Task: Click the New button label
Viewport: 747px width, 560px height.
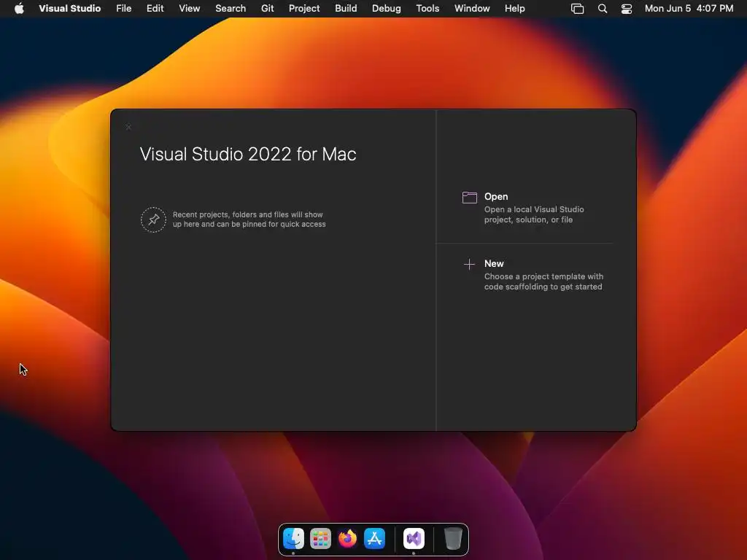Action: coord(494,263)
